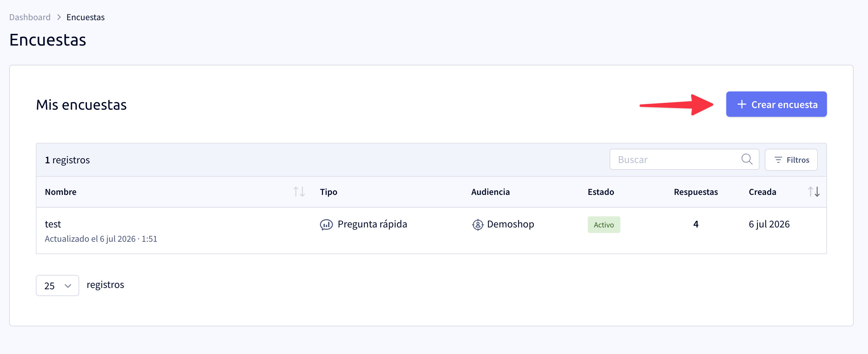This screenshot has width=868, height=354.
Task: Click the Crear encuesta button
Action: click(x=776, y=104)
